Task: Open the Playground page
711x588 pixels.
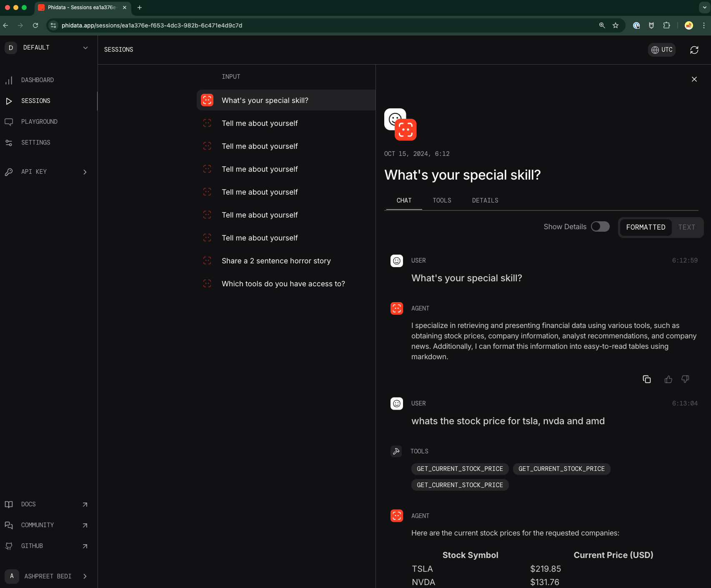Action: tap(39, 122)
